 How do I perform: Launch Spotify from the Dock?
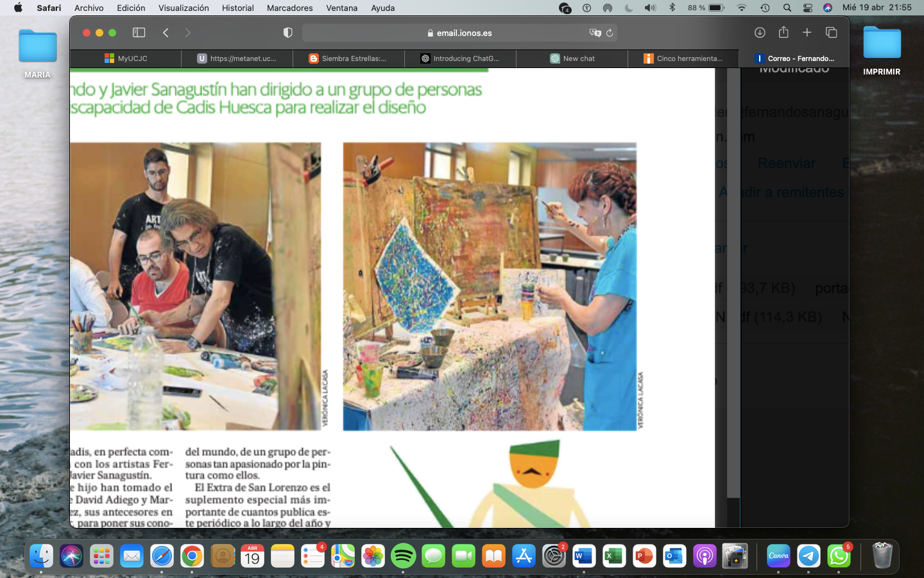pyautogui.click(x=403, y=556)
